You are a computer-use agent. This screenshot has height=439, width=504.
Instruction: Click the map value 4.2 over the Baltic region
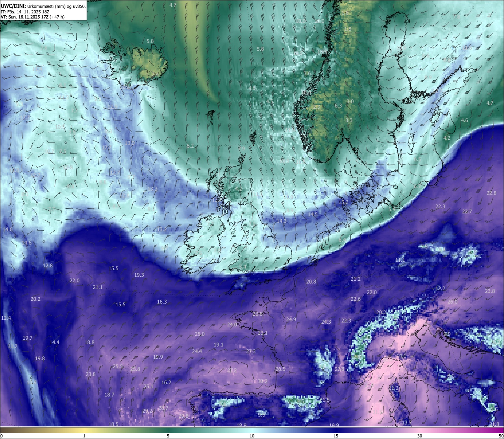pyautogui.click(x=447, y=138)
